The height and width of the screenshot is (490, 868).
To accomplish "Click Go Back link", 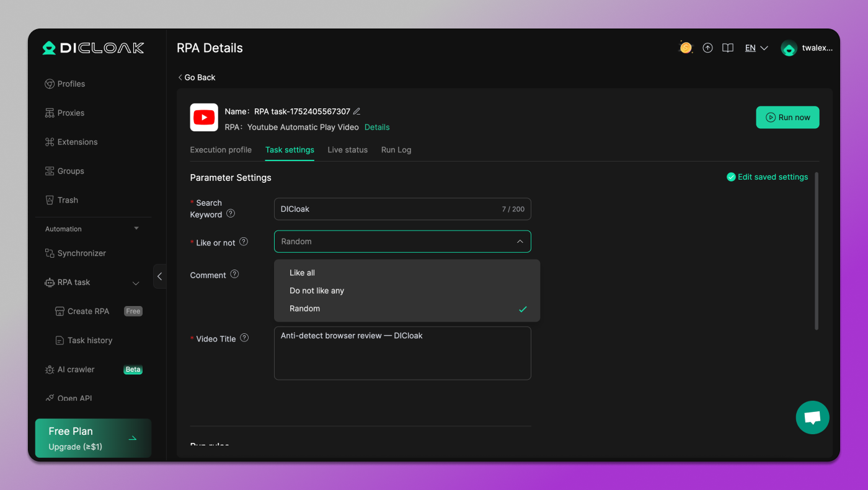I will 197,77.
